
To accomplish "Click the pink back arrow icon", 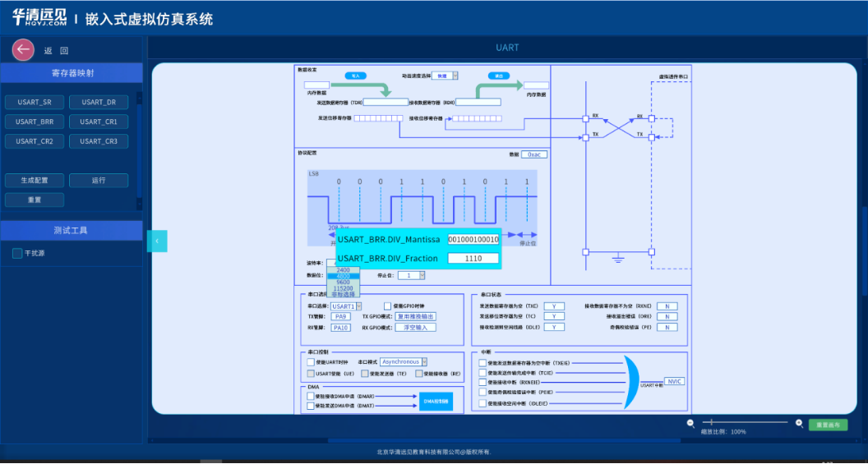I will [23, 50].
